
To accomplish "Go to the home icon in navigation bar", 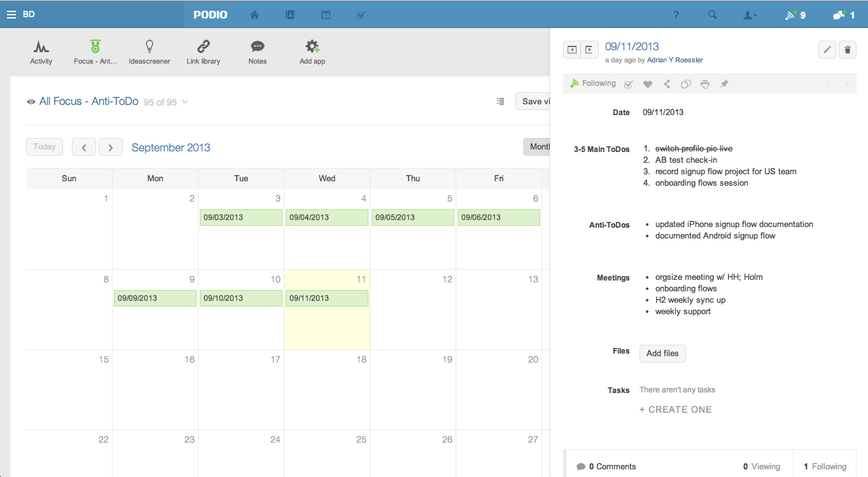I will tap(255, 15).
